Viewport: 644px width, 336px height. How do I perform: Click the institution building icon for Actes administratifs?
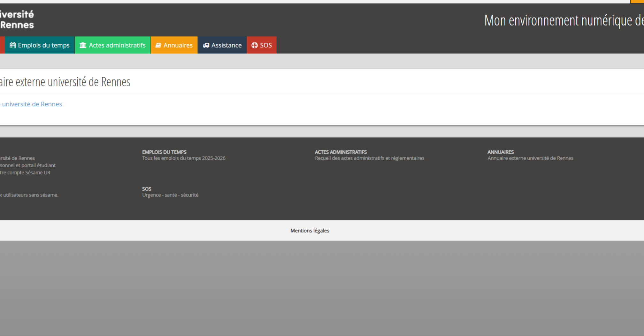pyautogui.click(x=83, y=45)
